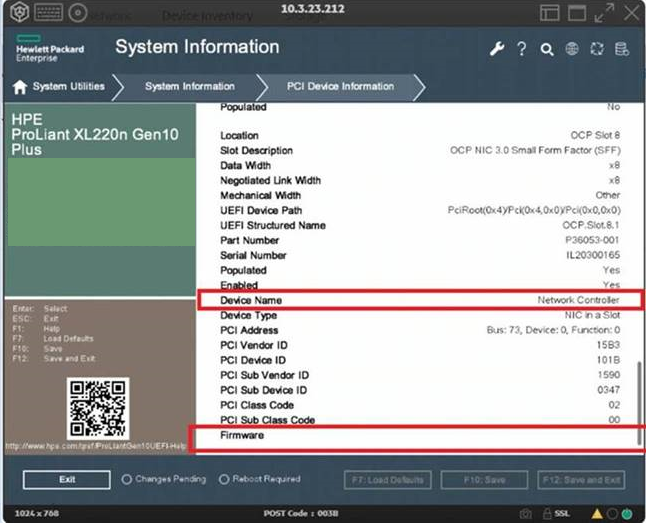Toggle full screen with the arrows icon

pyautogui.click(x=604, y=13)
